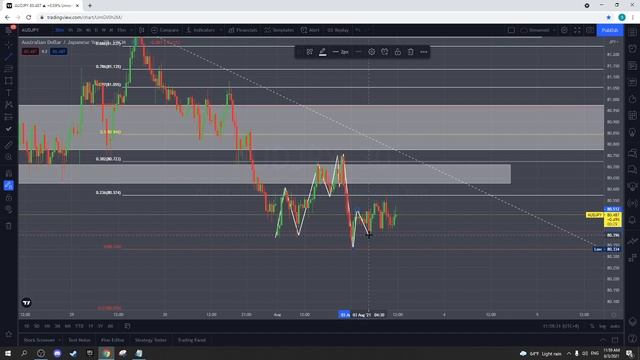Open the chart patterns tool

click(9, 105)
